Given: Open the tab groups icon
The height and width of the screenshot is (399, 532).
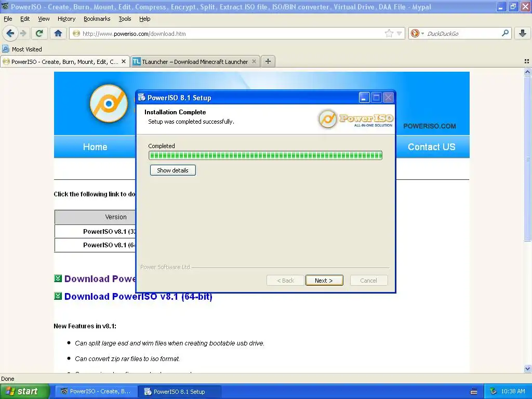Looking at the screenshot, I should click(x=527, y=61).
